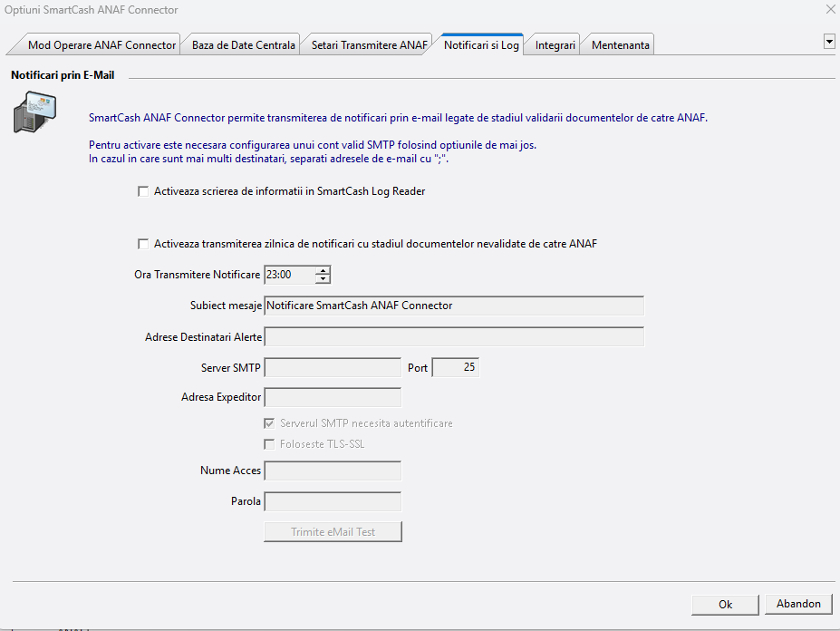
Task: Click the Parola field
Action: coord(333,501)
